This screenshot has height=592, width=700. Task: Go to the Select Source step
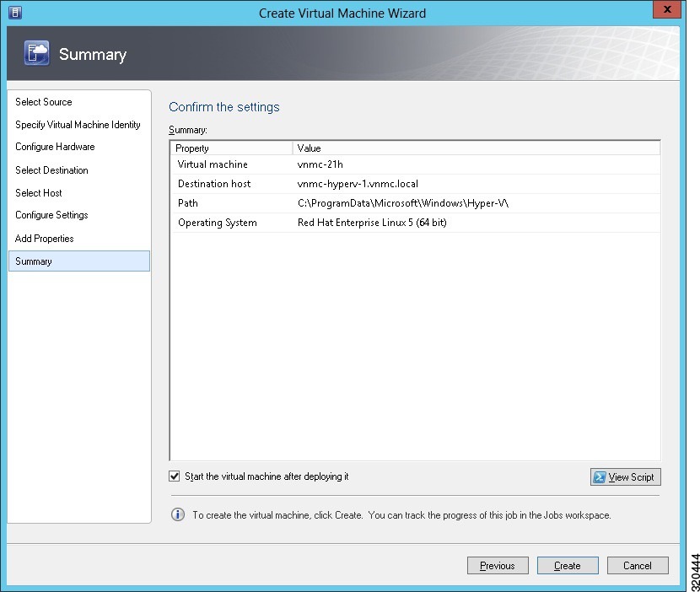pyautogui.click(x=44, y=102)
